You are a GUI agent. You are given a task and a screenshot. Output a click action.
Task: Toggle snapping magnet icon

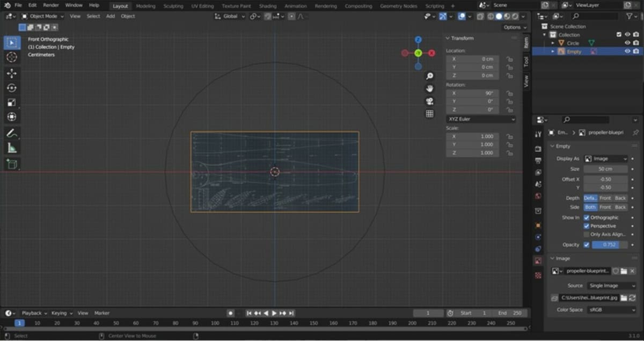[x=268, y=16]
